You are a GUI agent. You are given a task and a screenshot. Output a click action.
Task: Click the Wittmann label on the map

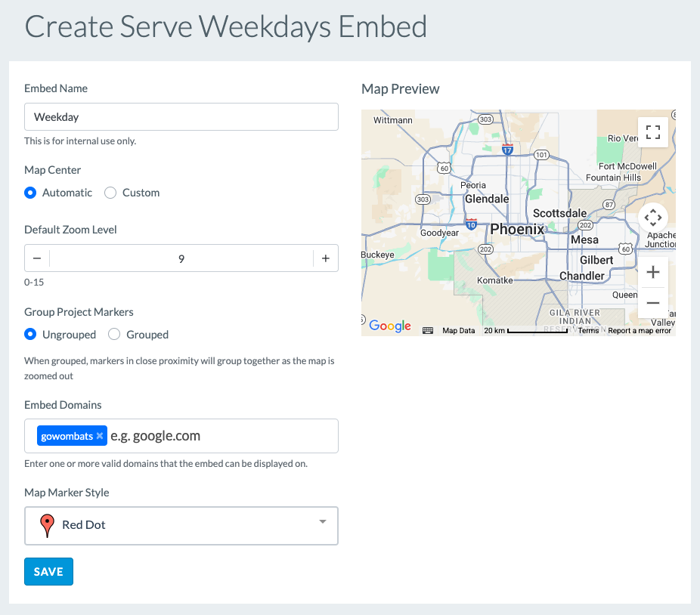(x=393, y=120)
